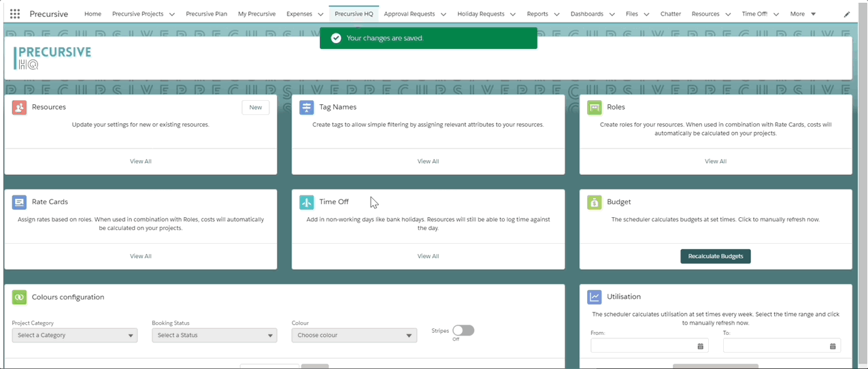Click the Resources card icon

tap(19, 108)
